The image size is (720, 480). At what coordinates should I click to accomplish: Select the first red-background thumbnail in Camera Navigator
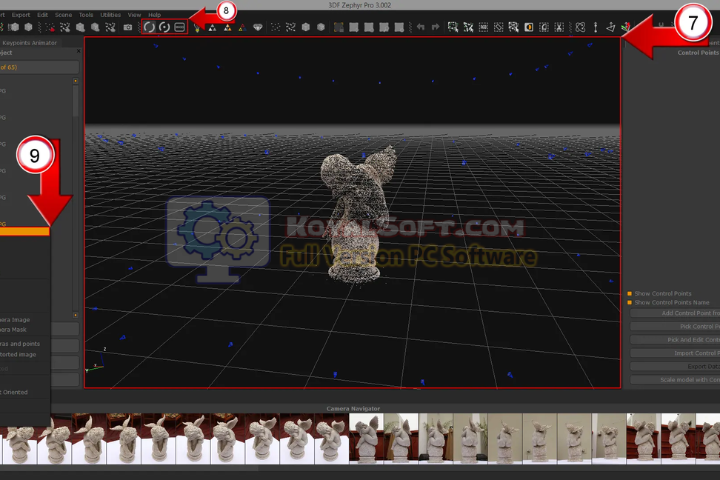(x=366, y=439)
